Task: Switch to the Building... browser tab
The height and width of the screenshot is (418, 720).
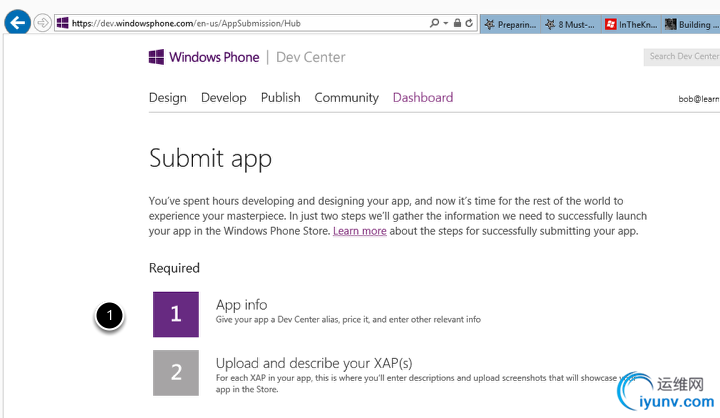Action: click(x=691, y=24)
